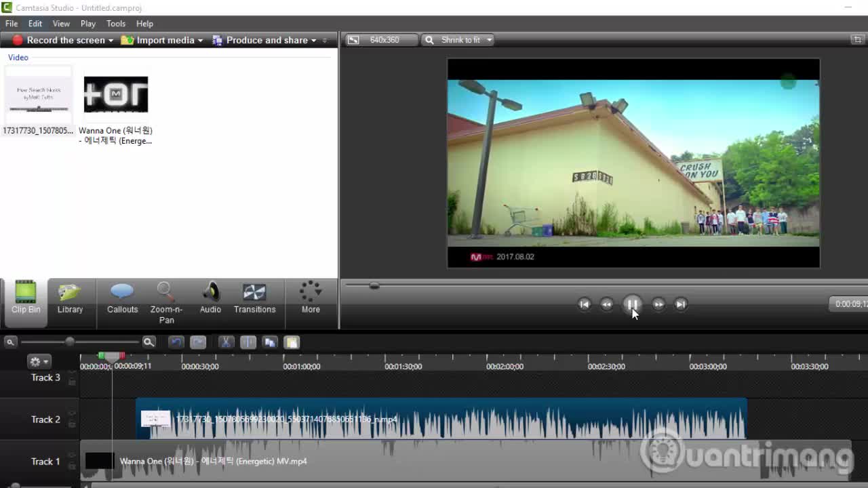The height and width of the screenshot is (488, 868).
Task: Click the 00:01:00;00 ruler mark
Action: click(x=302, y=367)
